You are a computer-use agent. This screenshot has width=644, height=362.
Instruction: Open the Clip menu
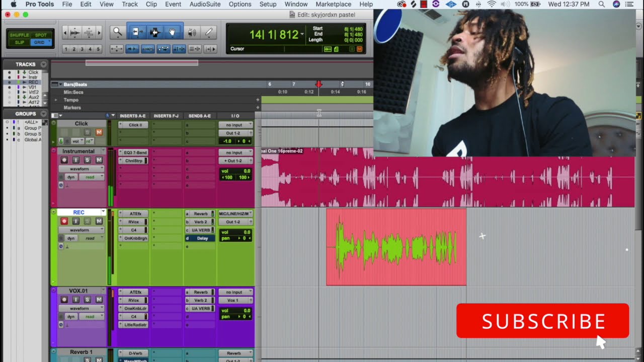pyautogui.click(x=151, y=4)
